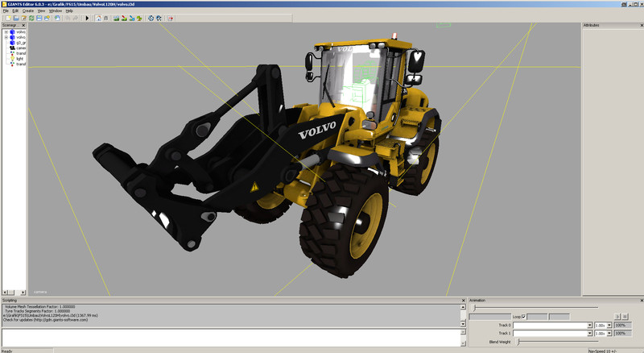The width and height of the screenshot is (644, 353).
Task: Click the camera label in viewport corner
Action: tap(40, 292)
